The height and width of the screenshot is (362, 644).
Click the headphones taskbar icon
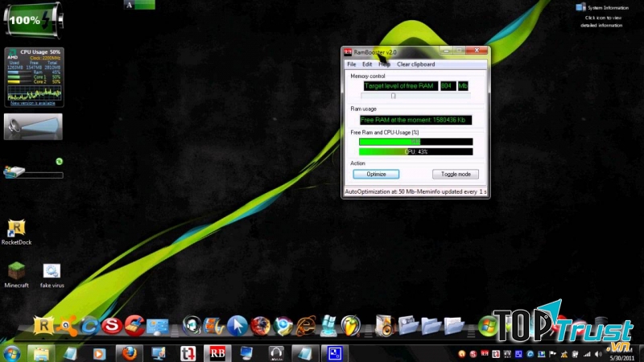[x=276, y=353]
